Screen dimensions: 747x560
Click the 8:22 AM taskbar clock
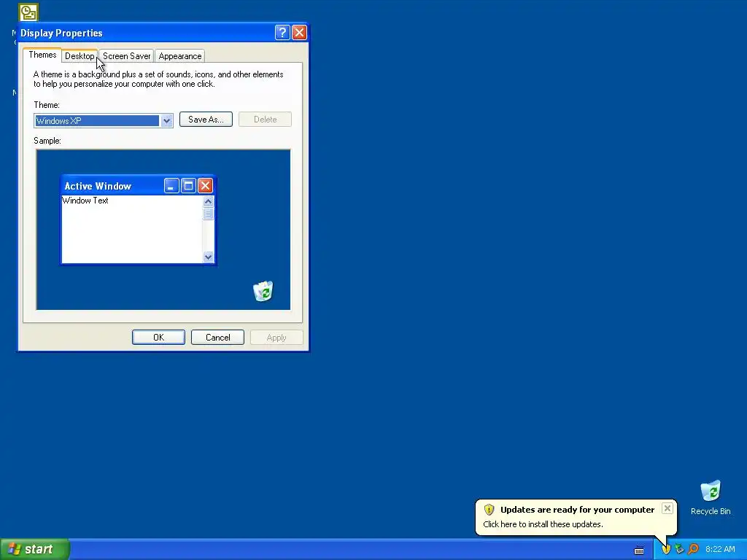720,549
